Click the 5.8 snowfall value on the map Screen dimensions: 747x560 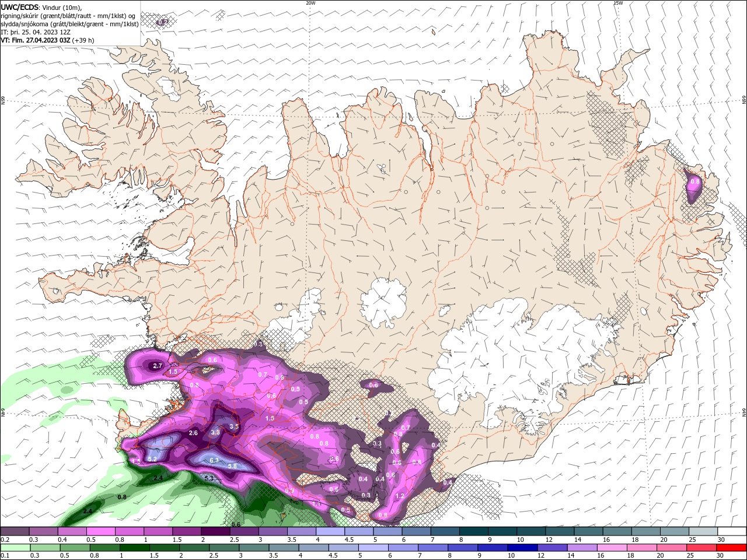[x=232, y=466]
